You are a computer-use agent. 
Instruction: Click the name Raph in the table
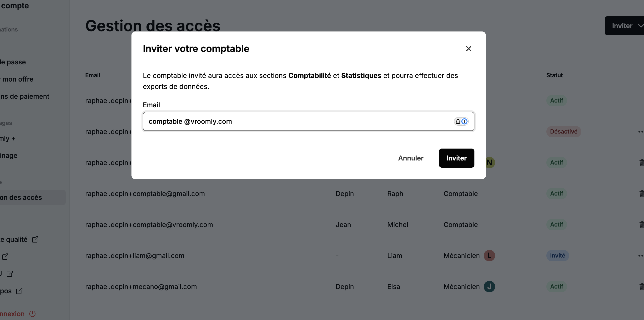pyautogui.click(x=395, y=194)
